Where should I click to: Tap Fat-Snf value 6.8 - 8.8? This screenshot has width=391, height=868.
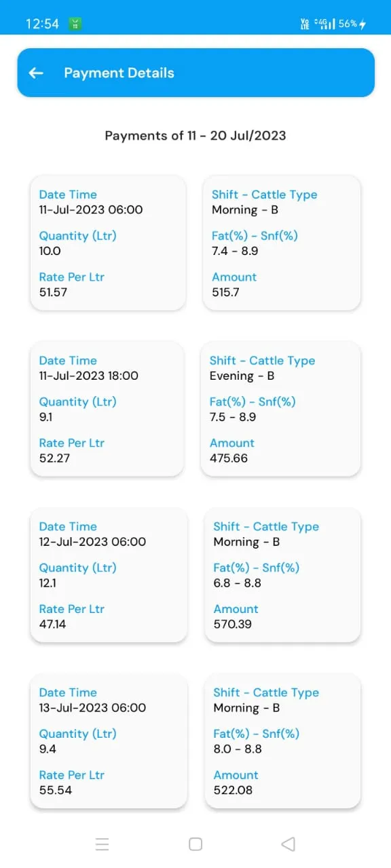[238, 583]
